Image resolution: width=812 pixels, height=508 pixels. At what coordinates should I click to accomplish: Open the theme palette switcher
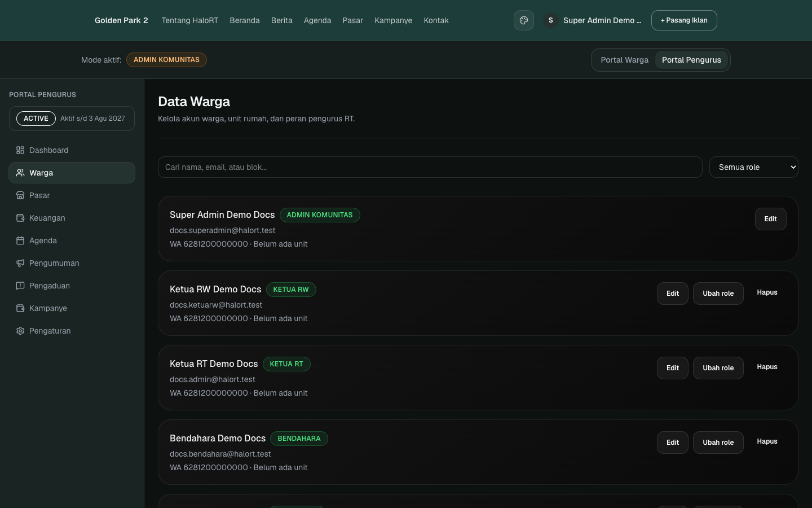pos(523,20)
